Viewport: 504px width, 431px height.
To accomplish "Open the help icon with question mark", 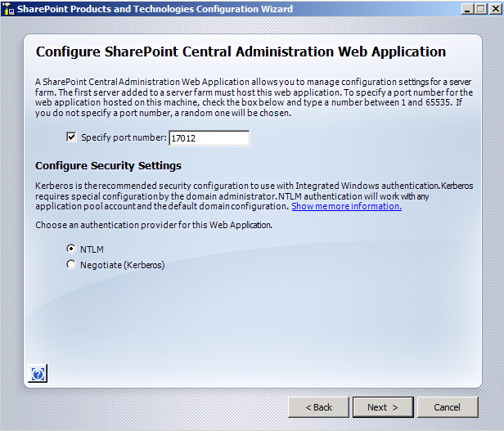I will pyautogui.click(x=38, y=374).
